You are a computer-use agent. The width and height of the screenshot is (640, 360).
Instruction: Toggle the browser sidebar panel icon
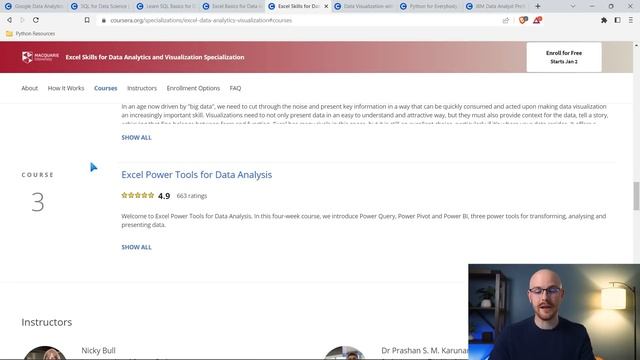618,20
